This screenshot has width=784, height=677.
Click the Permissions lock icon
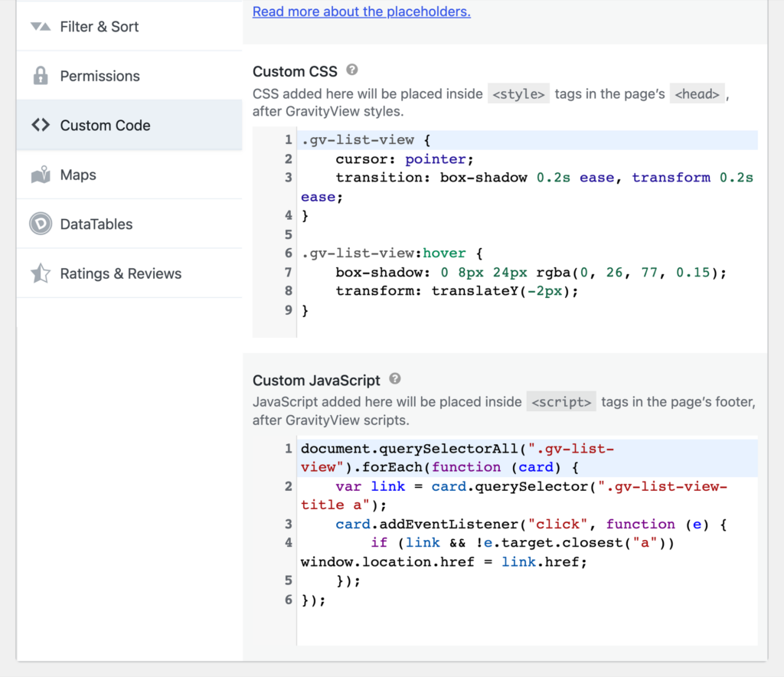pyautogui.click(x=41, y=76)
